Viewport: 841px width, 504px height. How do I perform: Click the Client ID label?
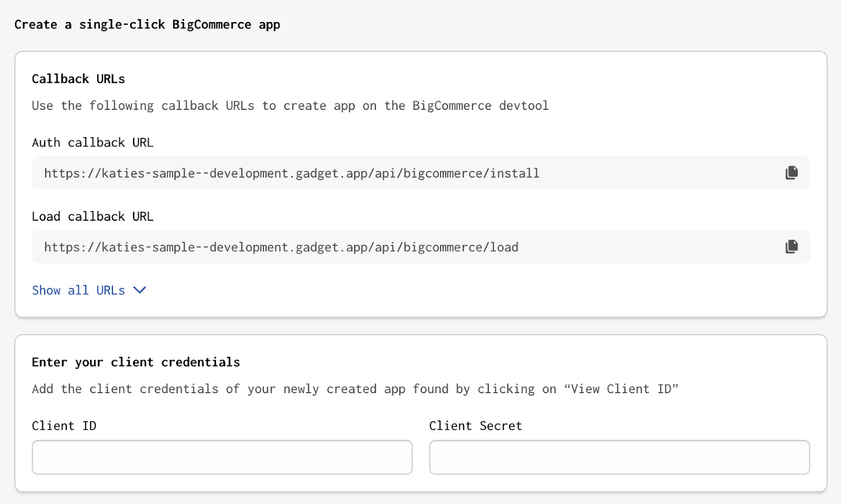coord(64,426)
